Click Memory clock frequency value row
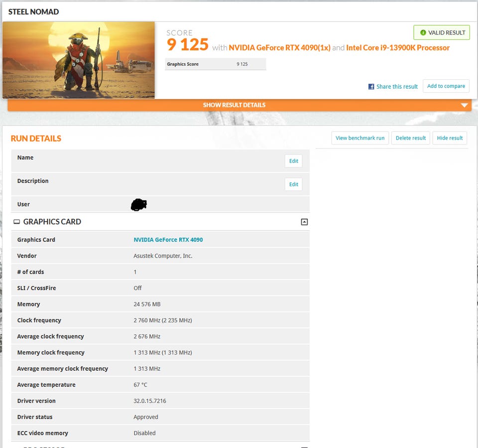Image resolution: width=478 pixels, height=448 pixels. (x=160, y=353)
